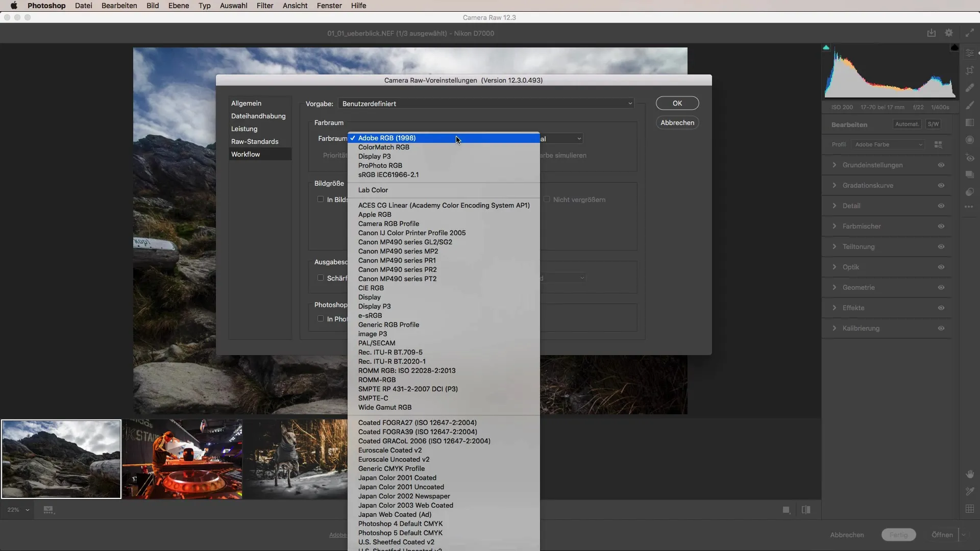Expand the Grundeinstellungen section
Viewport: 980px width, 551px height.
(835, 165)
